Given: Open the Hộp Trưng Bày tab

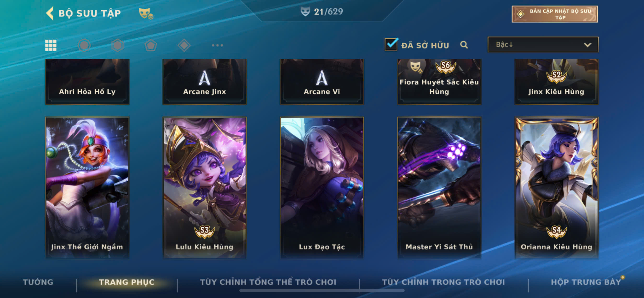Looking at the screenshot, I should pos(586,282).
